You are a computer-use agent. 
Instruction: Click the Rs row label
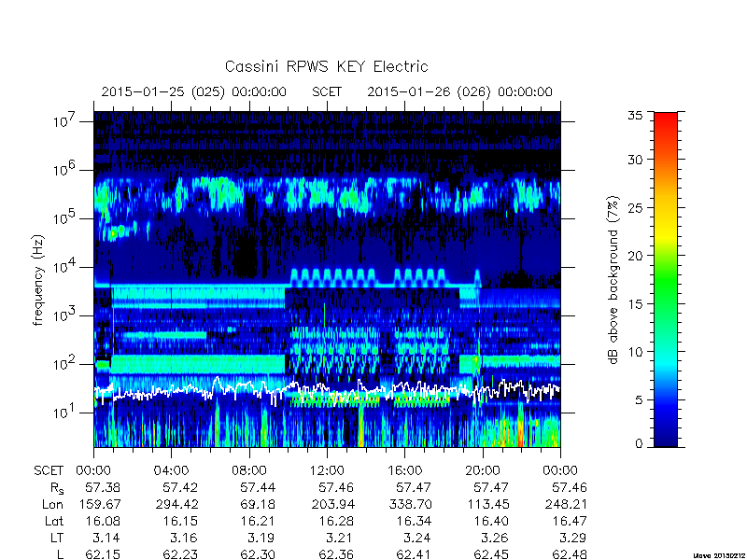(57, 488)
